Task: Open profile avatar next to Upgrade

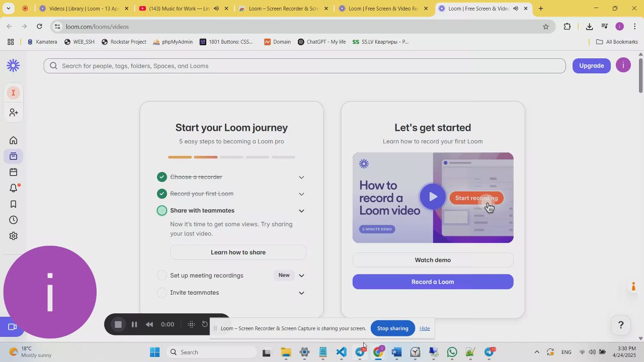Action: (623, 65)
